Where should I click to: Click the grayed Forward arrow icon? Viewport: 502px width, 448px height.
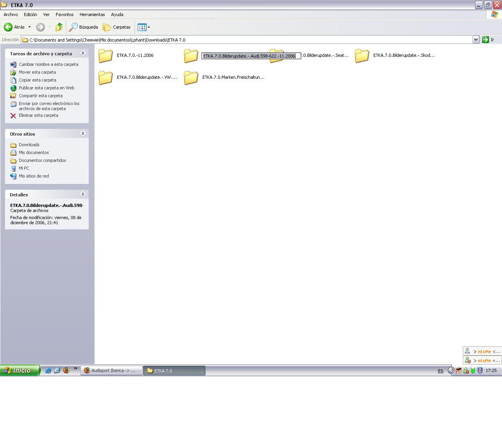40,27
